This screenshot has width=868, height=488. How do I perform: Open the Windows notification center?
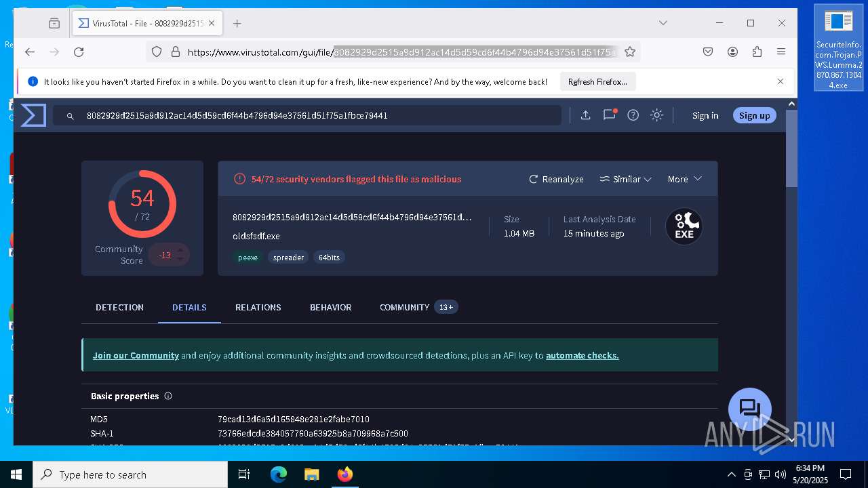[x=846, y=474]
